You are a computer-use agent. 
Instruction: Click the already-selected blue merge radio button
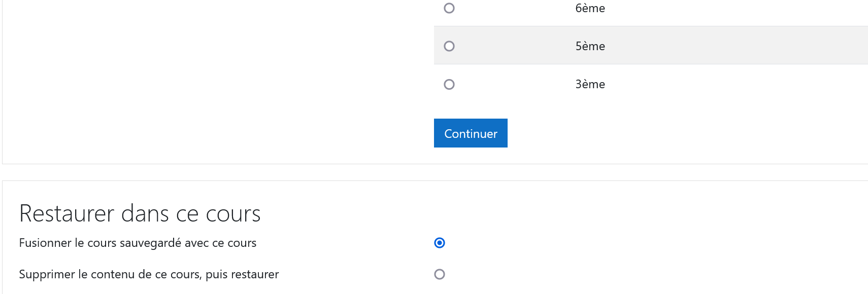[x=440, y=243]
